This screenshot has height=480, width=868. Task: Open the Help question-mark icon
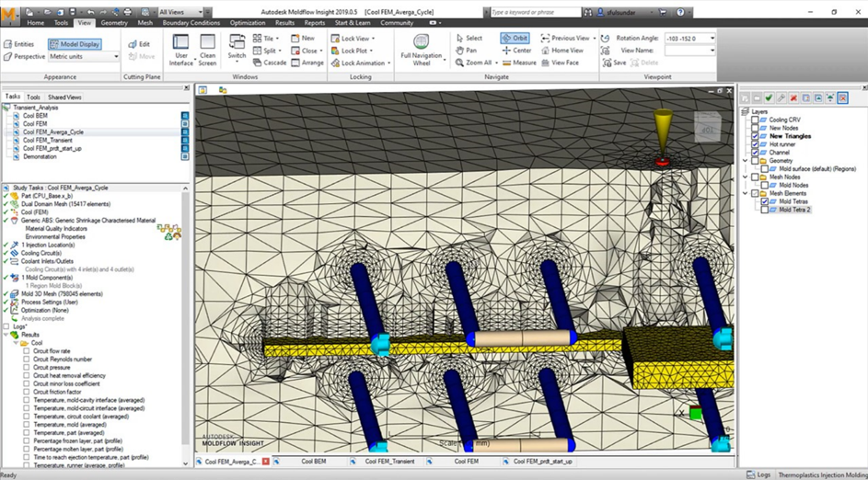pos(680,12)
